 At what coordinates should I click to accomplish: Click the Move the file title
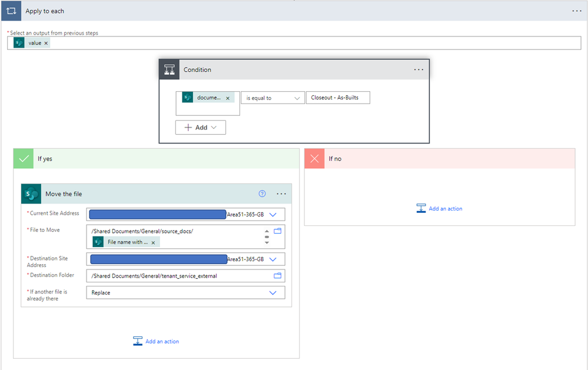64,194
